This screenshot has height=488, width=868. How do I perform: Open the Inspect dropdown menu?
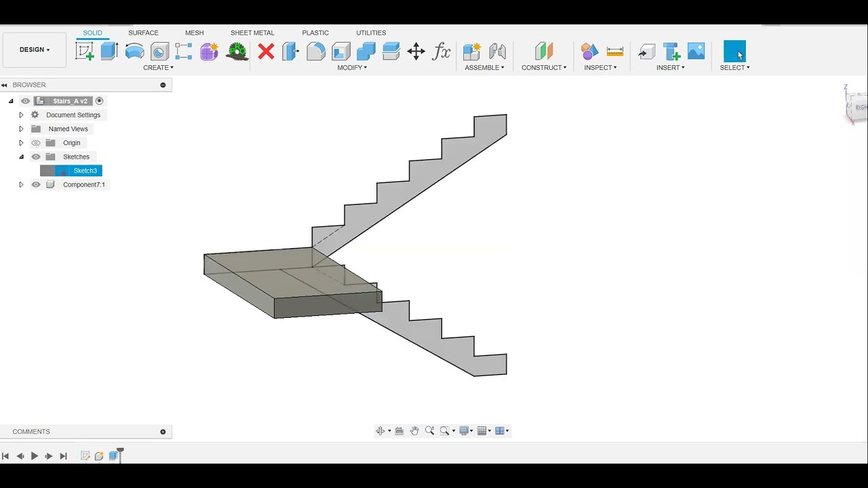[600, 68]
